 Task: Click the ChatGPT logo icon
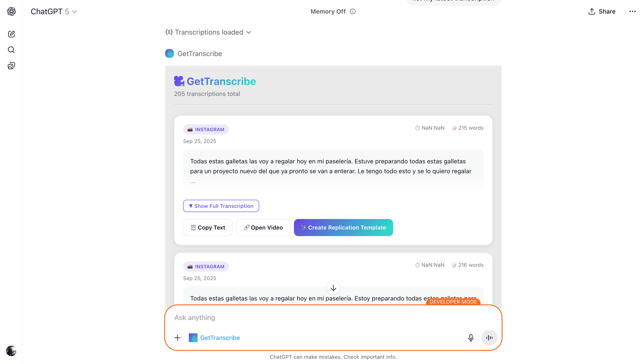11,12
